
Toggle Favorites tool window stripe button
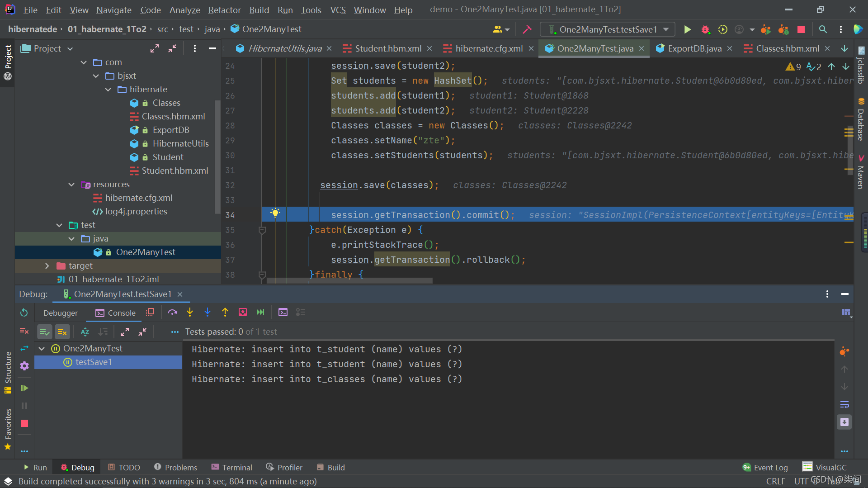click(x=8, y=429)
